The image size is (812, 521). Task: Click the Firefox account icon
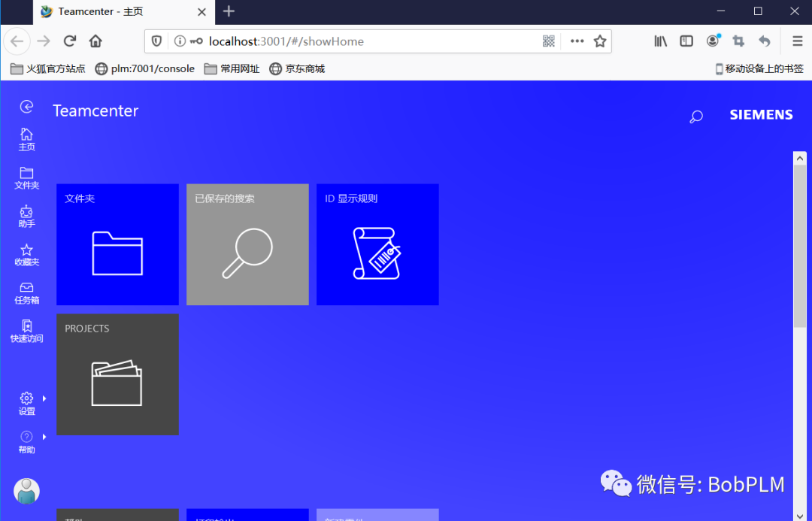tap(713, 41)
